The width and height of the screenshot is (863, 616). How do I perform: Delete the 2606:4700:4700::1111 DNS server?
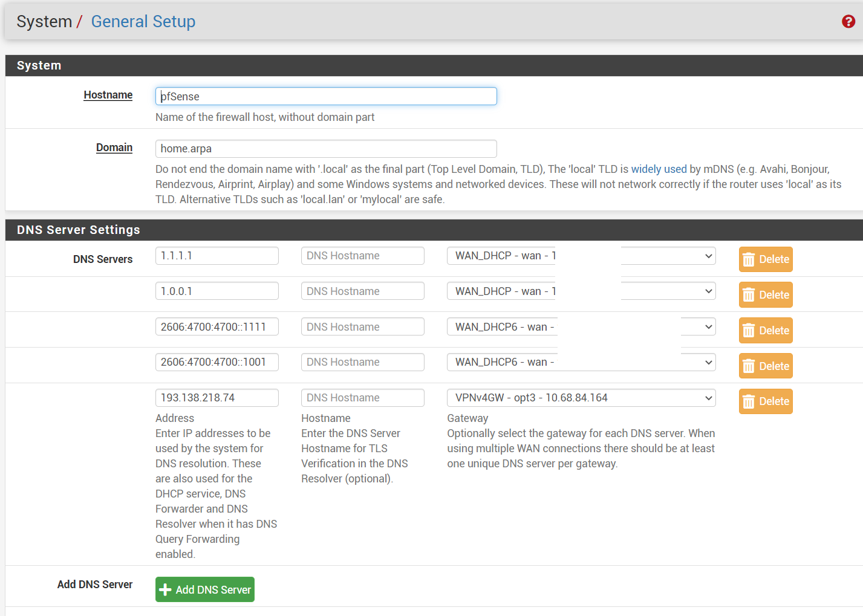pos(766,331)
